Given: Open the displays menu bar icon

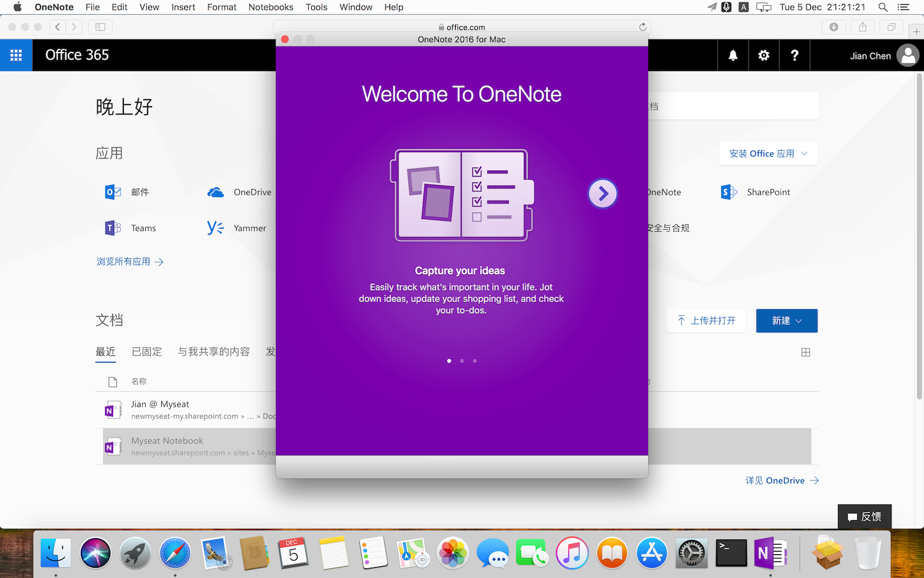Looking at the screenshot, I should point(764,7).
